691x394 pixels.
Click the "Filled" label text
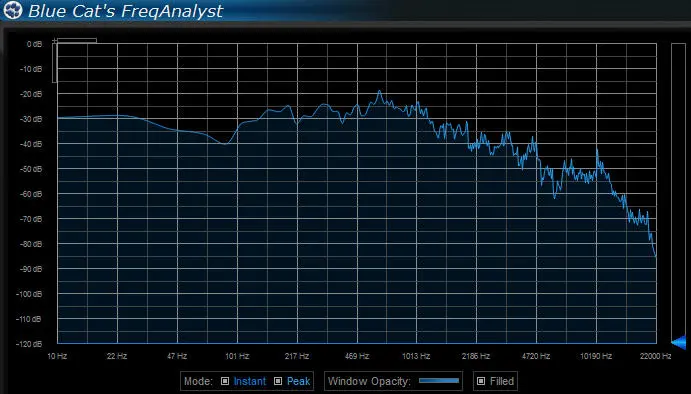[x=502, y=381]
